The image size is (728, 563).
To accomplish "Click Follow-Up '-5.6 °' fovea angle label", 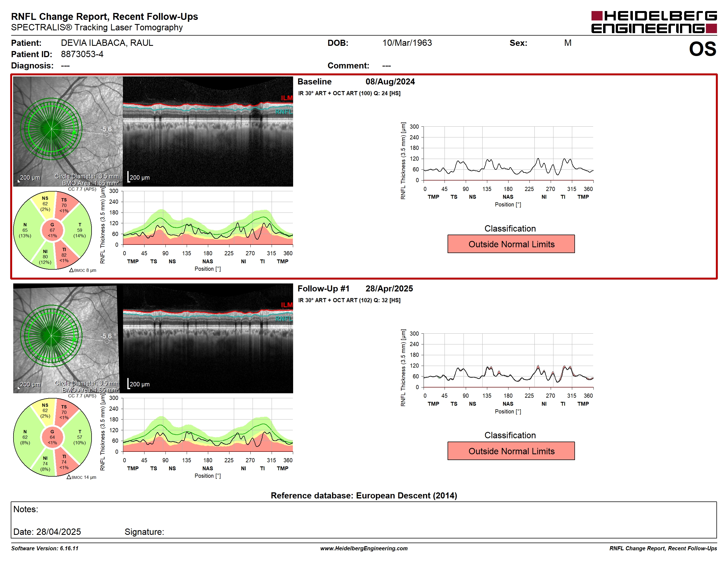I will coord(108,336).
